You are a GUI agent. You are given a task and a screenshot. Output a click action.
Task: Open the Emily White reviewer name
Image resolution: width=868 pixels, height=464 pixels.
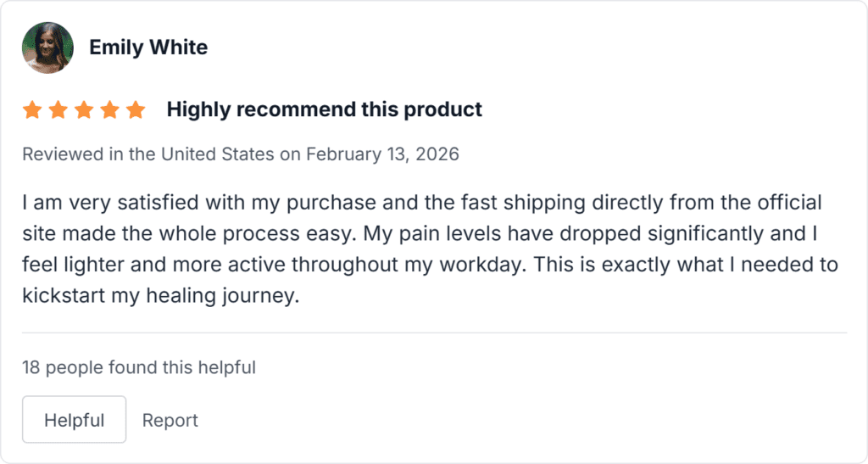pyautogui.click(x=148, y=48)
